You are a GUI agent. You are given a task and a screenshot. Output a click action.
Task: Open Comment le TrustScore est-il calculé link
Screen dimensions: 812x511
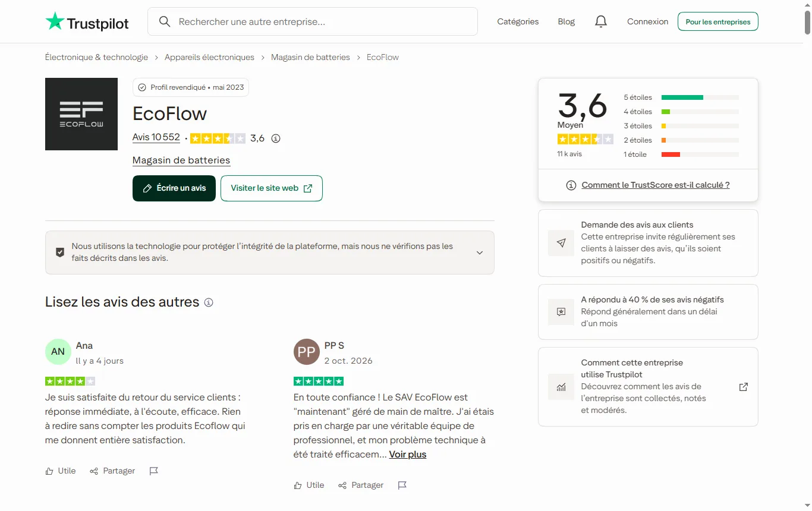[656, 185]
